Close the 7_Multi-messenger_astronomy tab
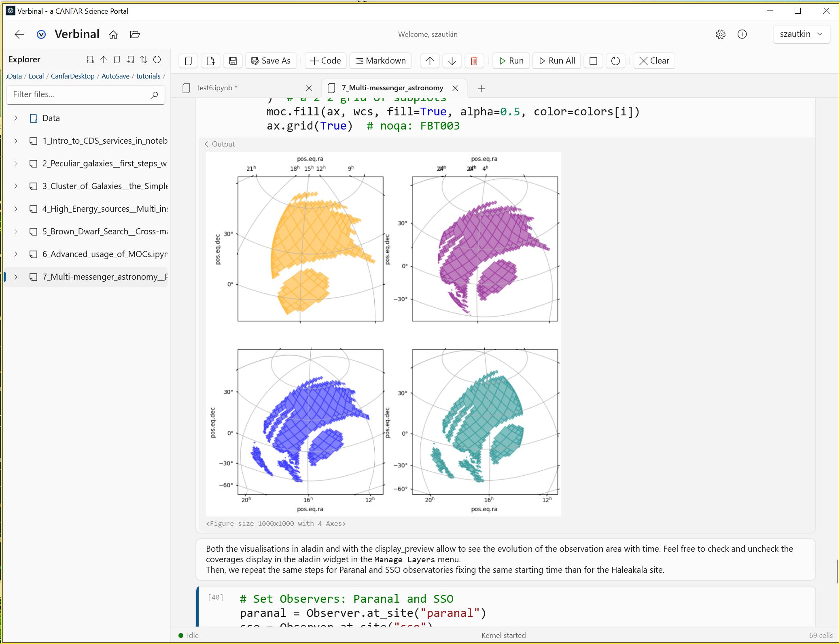The image size is (840, 644). click(455, 88)
